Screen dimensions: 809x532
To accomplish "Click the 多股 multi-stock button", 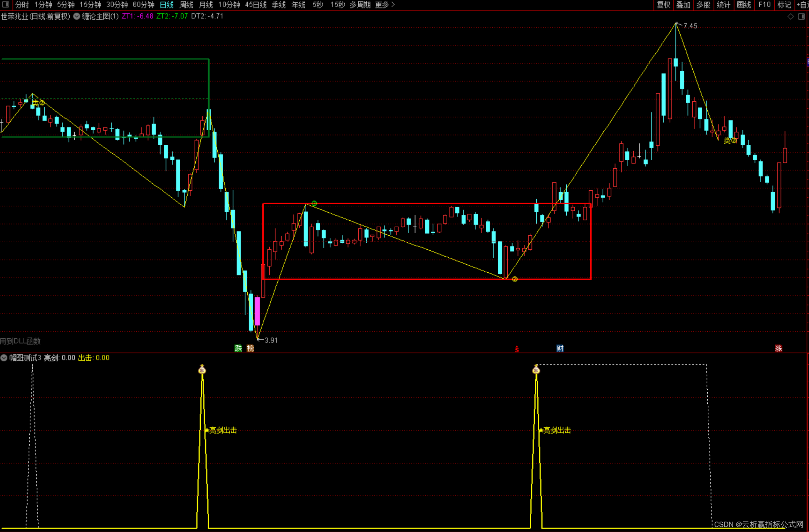I will [703, 5].
